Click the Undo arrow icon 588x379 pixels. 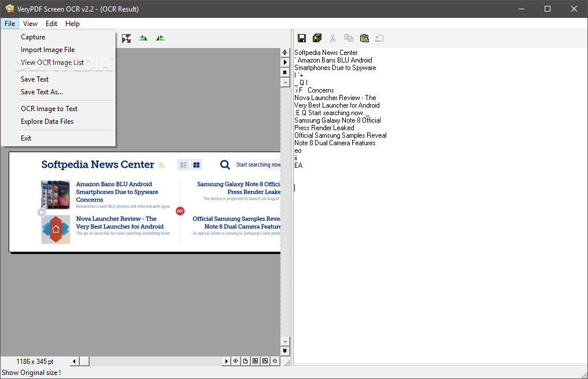379,38
